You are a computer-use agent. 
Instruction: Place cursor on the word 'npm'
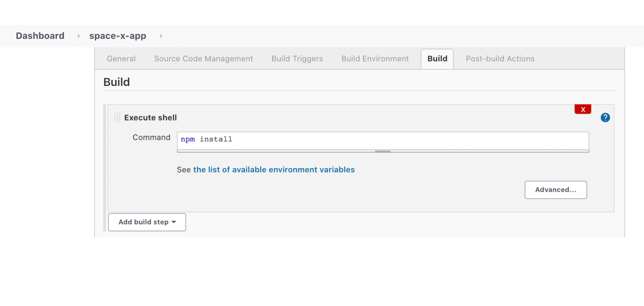click(188, 139)
